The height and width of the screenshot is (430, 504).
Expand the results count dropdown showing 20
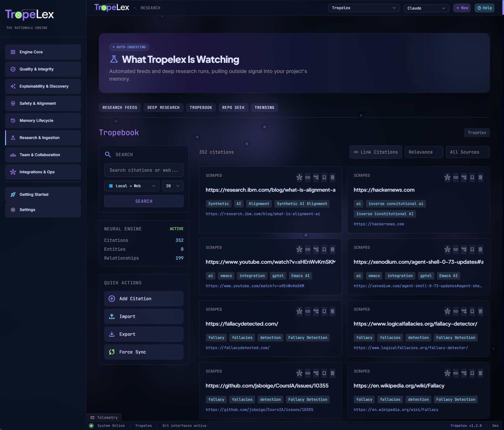(173, 186)
